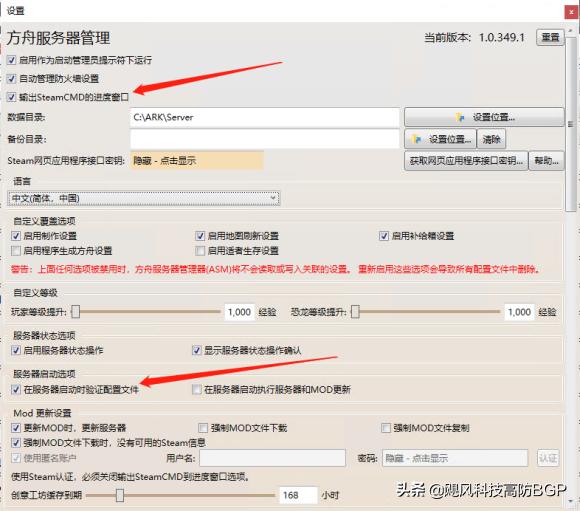Click 设置位置 button for data directory

click(484, 117)
